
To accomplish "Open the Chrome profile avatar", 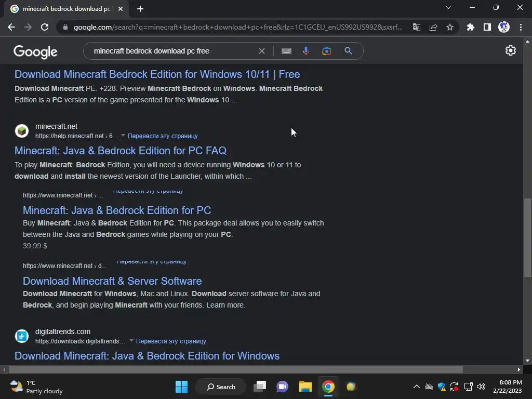I will [x=504, y=27].
